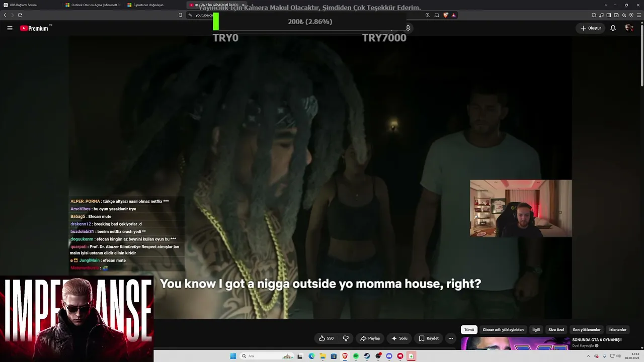
Task: Switch to OBS Bağlantı Sorunu tab
Action: click(31, 5)
